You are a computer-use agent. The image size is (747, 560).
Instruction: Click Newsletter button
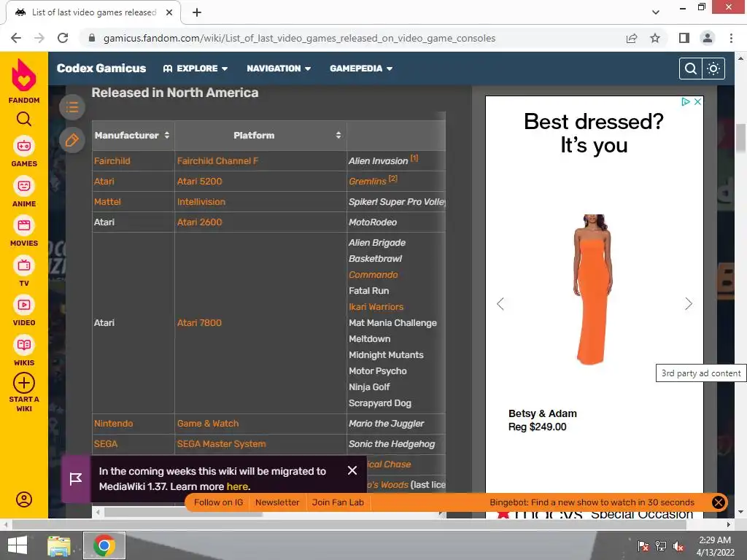(277, 502)
